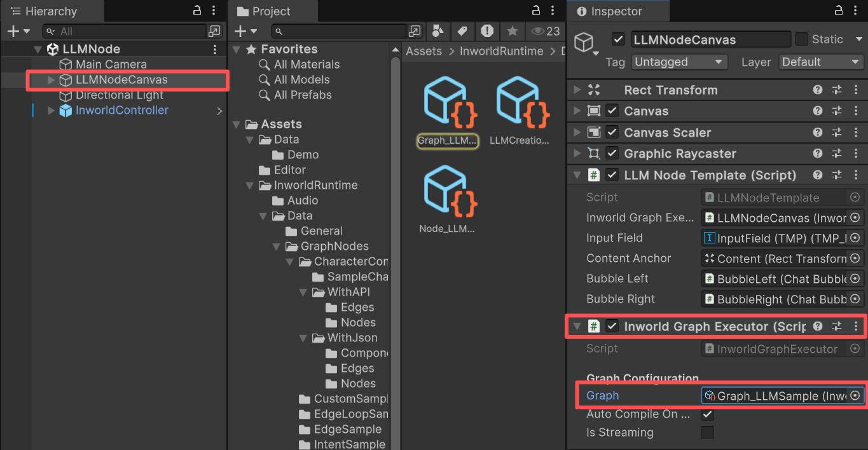Screen dimensions: 868x450
Task: Click the Search by Type icon in Project toolbar
Action: tap(437, 31)
